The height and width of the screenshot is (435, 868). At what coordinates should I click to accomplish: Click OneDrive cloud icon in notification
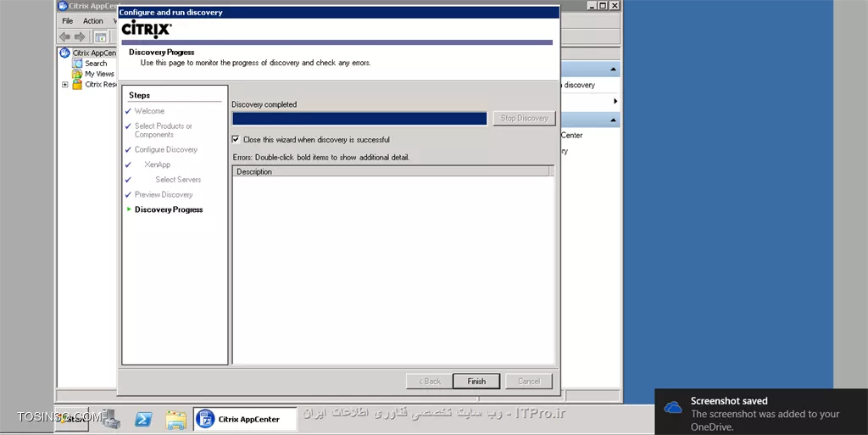coord(672,408)
